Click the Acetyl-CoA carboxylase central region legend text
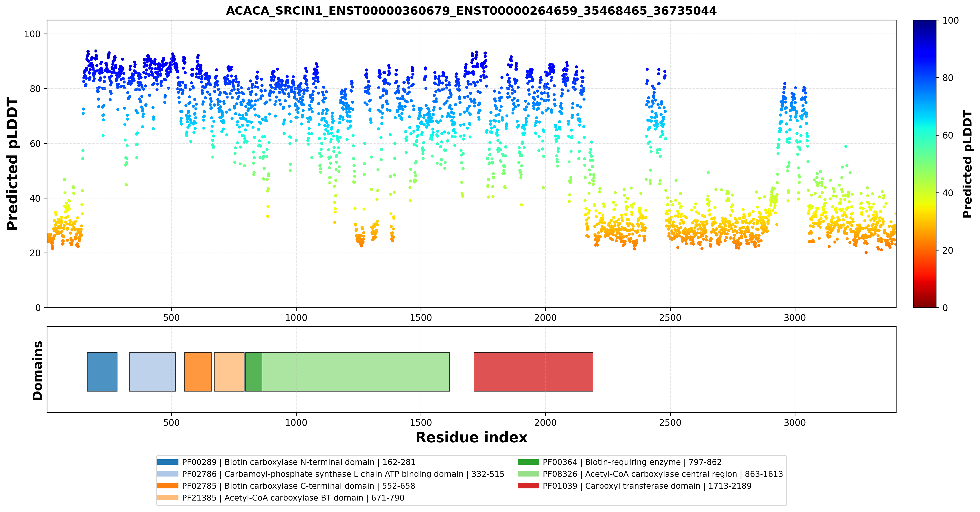Image resolution: width=980 pixels, height=512 pixels. click(663, 474)
